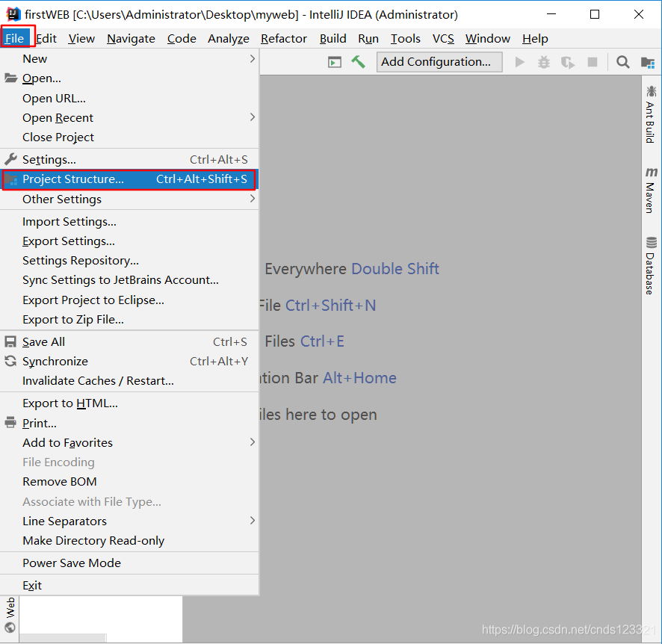This screenshot has width=662, height=644.
Task: Select Remove BOM
Action: point(129,482)
